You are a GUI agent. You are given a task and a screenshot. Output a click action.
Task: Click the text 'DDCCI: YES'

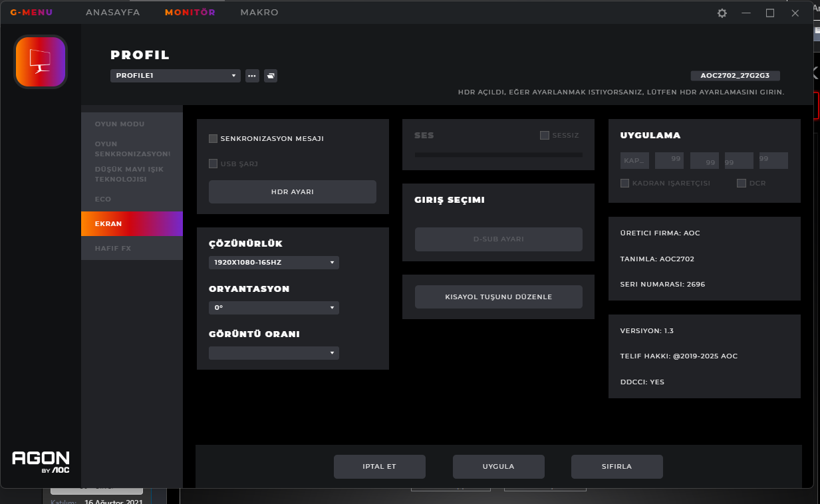[642, 382]
